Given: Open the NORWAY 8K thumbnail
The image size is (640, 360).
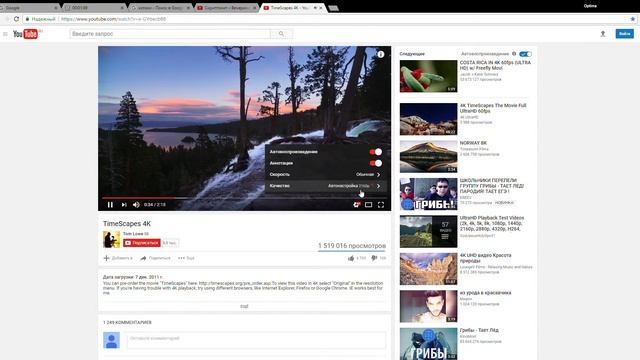Looking at the screenshot, I should coord(428,156).
